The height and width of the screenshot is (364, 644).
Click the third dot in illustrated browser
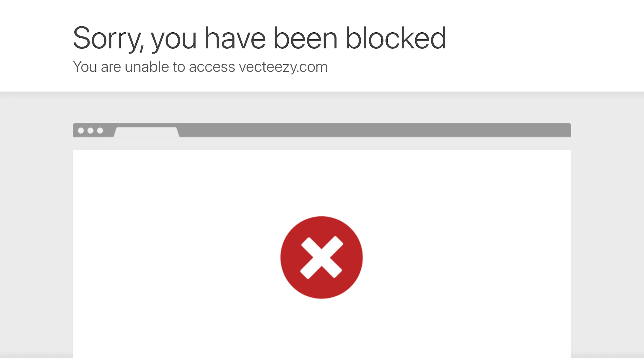click(x=100, y=130)
